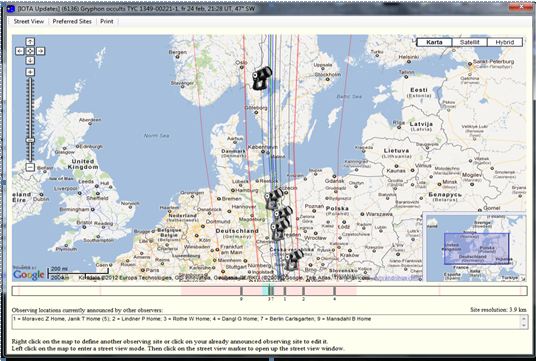Click station marker 4 on the path bar

335,291
